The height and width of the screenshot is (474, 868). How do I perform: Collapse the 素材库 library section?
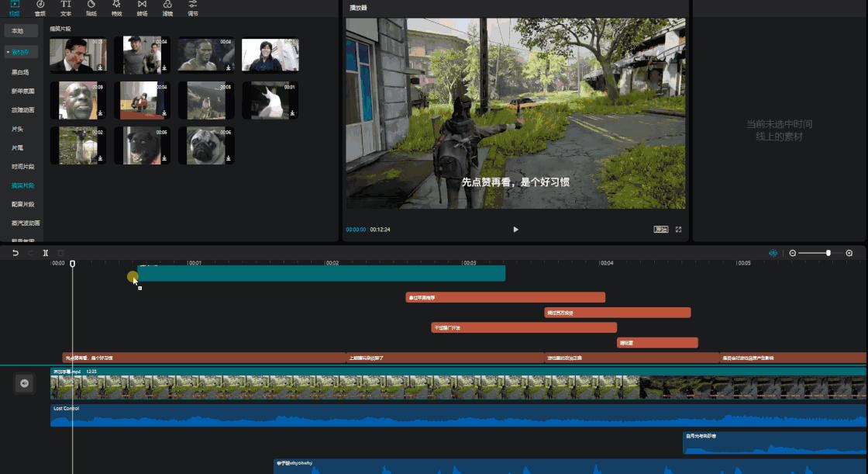coord(21,52)
